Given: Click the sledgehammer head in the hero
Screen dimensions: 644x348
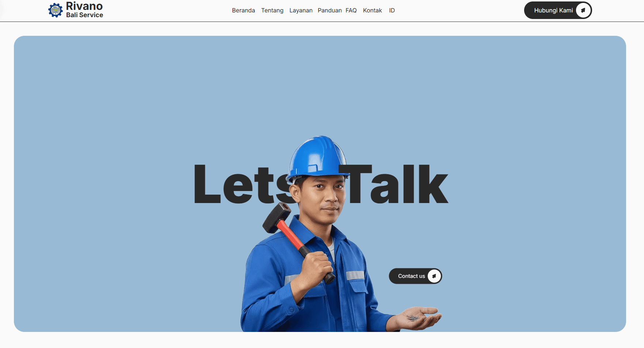Looking at the screenshot, I should pos(277,217).
